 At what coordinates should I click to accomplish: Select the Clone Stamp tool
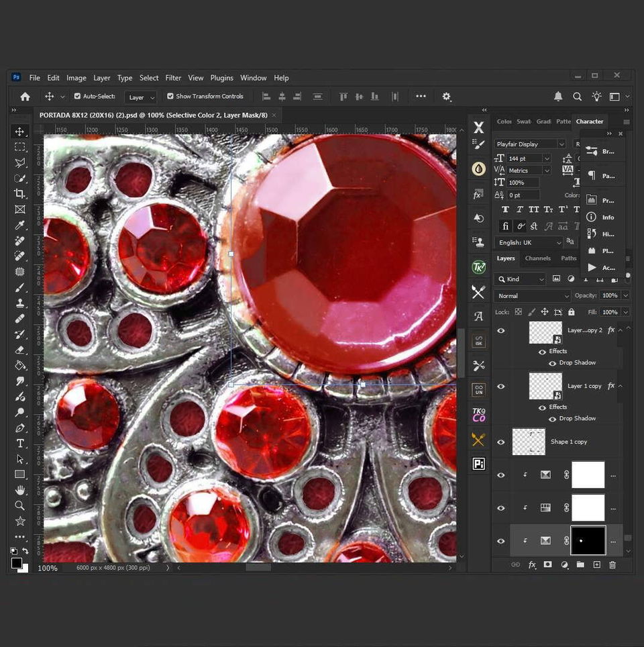(x=19, y=303)
